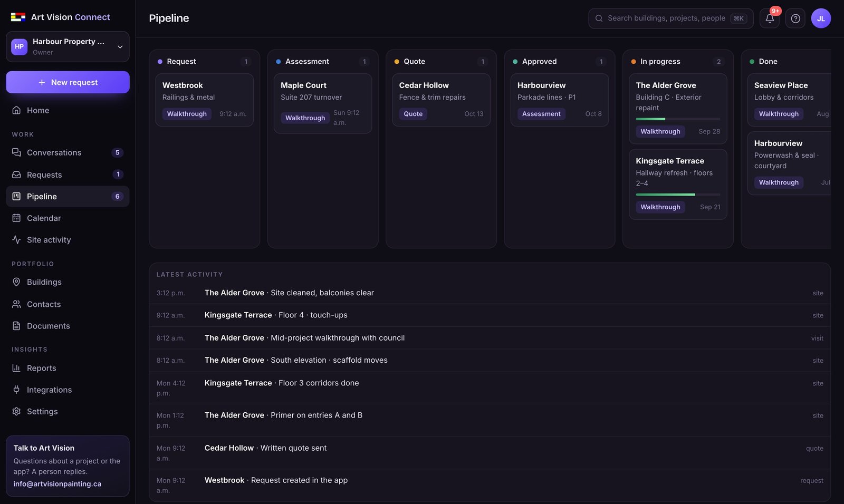Open the notifications bell
This screenshot has height=504, width=844.
[x=770, y=18]
